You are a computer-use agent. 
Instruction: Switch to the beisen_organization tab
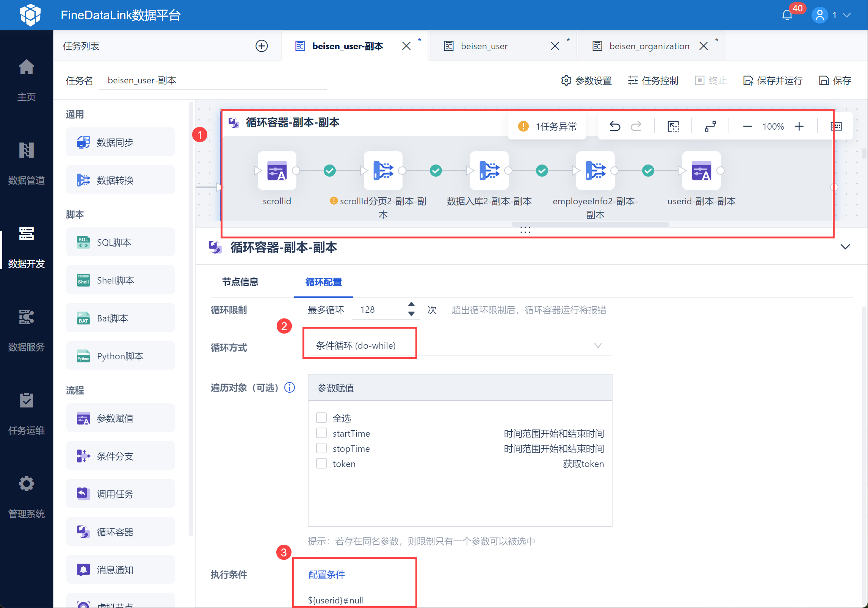649,46
